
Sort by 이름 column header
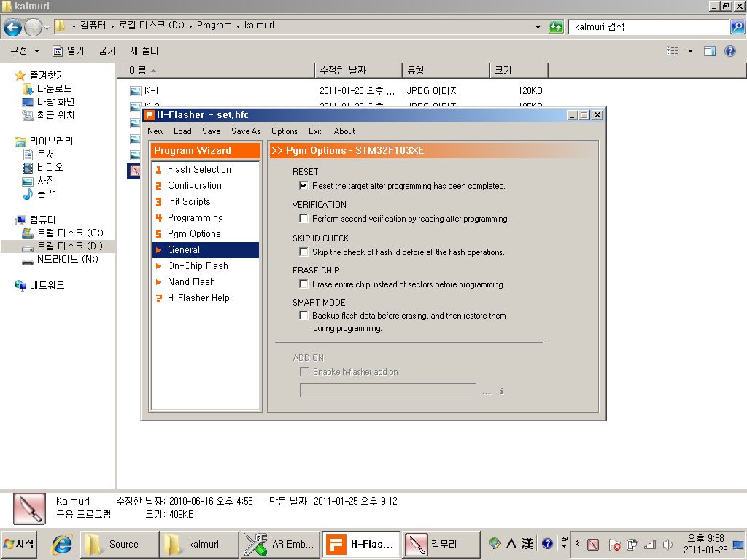(x=215, y=71)
